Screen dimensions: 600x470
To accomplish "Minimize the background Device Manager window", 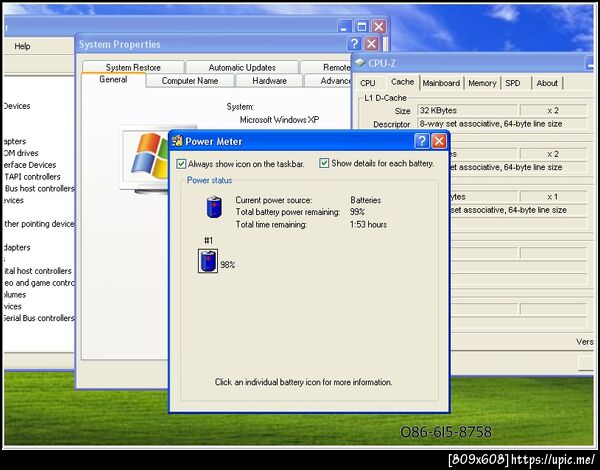I will [x=344, y=27].
